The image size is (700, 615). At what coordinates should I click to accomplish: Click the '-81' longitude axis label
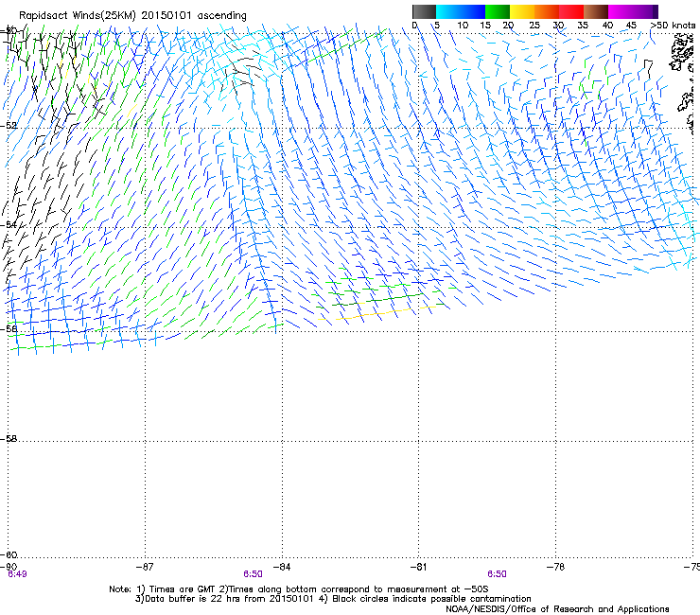pos(418,567)
